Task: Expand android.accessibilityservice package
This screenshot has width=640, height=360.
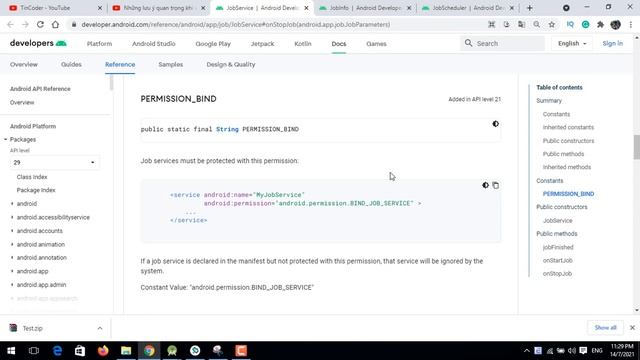Action: click(x=12, y=217)
